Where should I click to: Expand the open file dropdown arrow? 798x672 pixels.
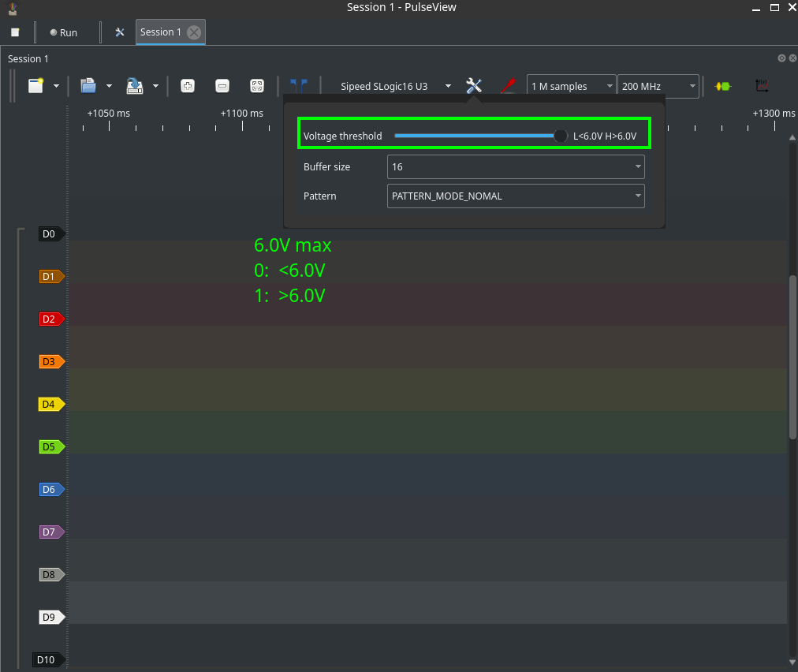pyautogui.click(x=109, y=86)
